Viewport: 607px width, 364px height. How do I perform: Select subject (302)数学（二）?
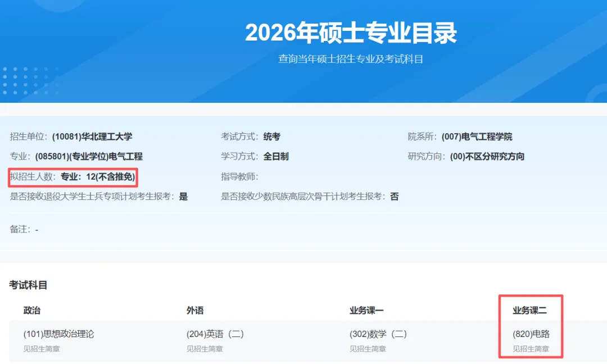pos(378,334)
